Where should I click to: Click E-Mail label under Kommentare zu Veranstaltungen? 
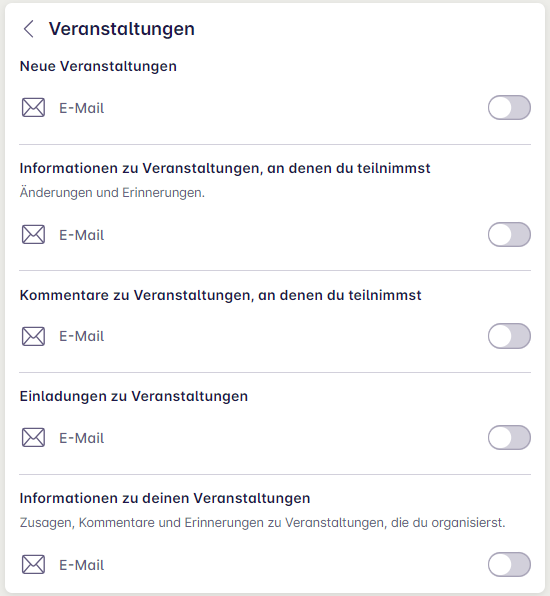[81, 336]
